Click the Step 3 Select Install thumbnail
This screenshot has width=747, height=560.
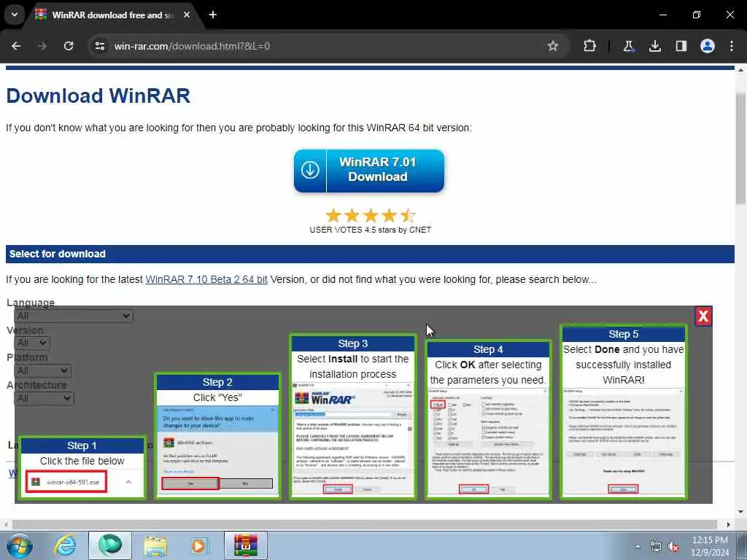(x=352, y=416)
